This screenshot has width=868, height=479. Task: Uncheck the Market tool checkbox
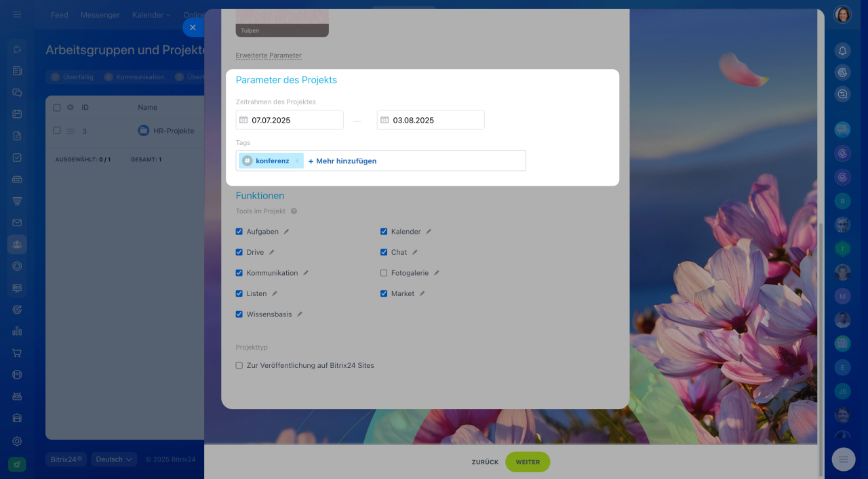(x=384, y=294)
